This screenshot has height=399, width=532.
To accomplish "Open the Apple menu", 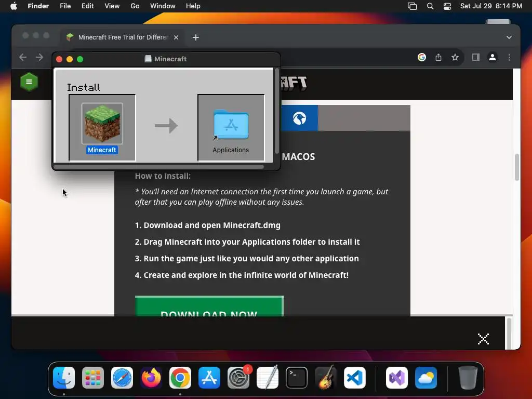I will (14, 6).
